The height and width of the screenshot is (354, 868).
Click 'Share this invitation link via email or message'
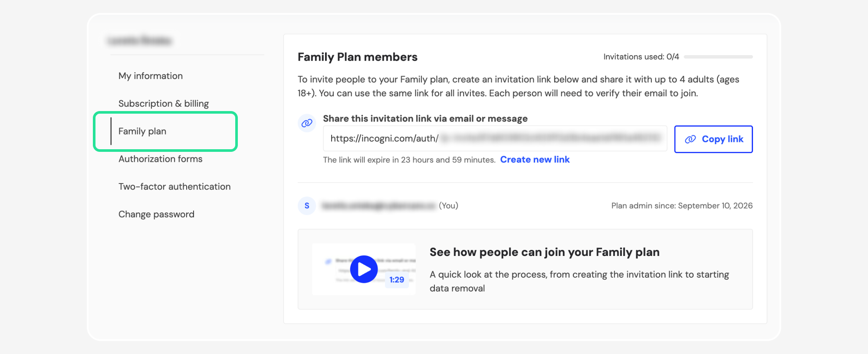pyautogui.click(x=425, y=118)
